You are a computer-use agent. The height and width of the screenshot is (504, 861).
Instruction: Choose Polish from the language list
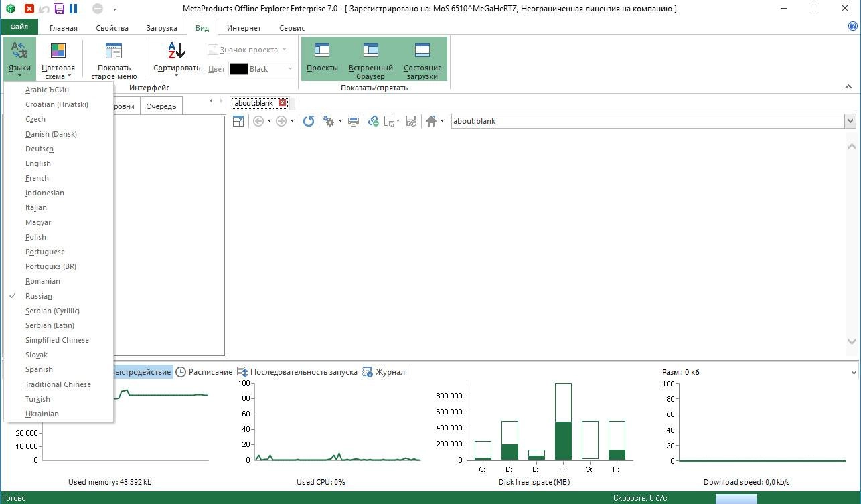point(59,237)
